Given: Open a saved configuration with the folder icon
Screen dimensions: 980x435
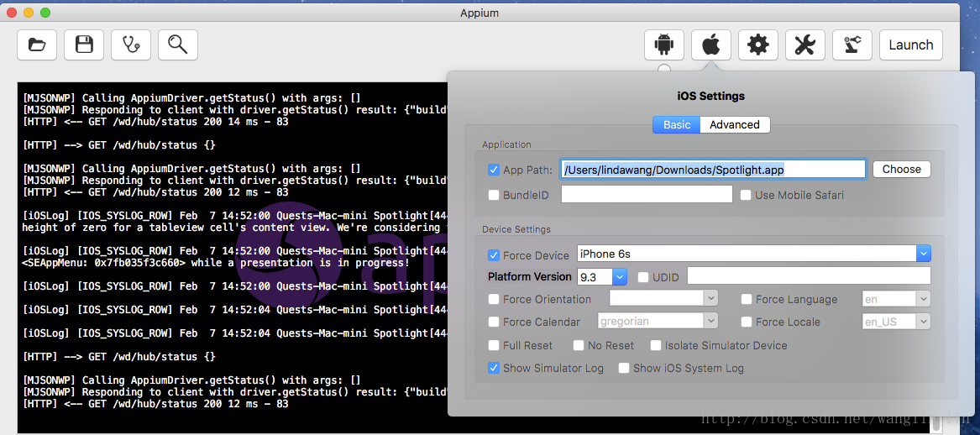Looking at the screenshot, I should click(37, 45).
